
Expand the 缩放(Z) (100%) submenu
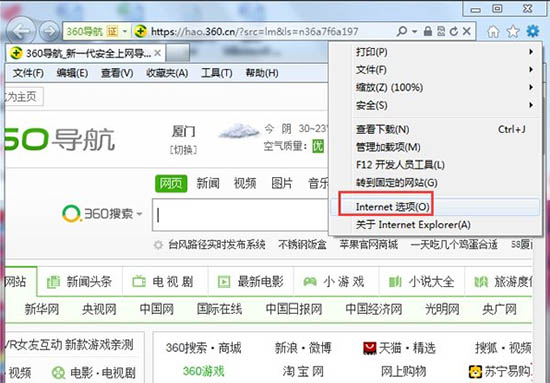[531, 87]
